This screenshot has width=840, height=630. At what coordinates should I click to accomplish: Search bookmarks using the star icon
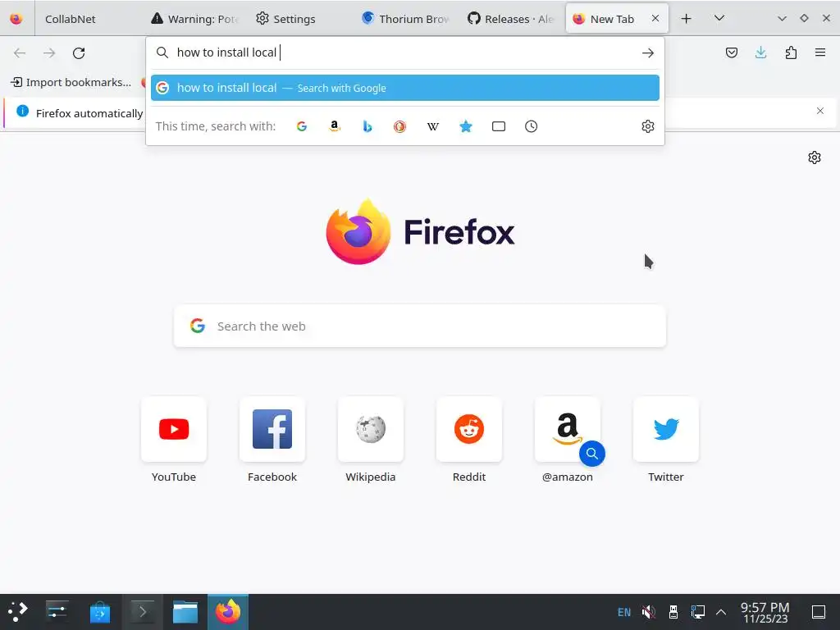[466, 126]
